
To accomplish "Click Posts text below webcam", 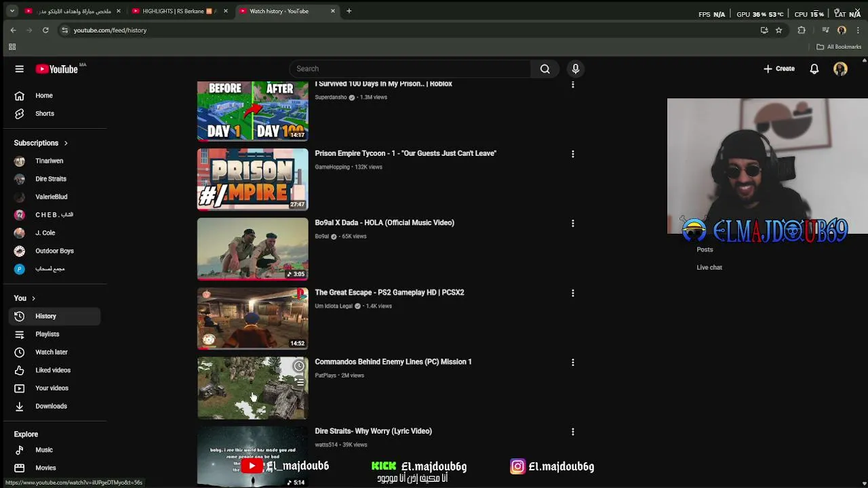I will point(705,249).
